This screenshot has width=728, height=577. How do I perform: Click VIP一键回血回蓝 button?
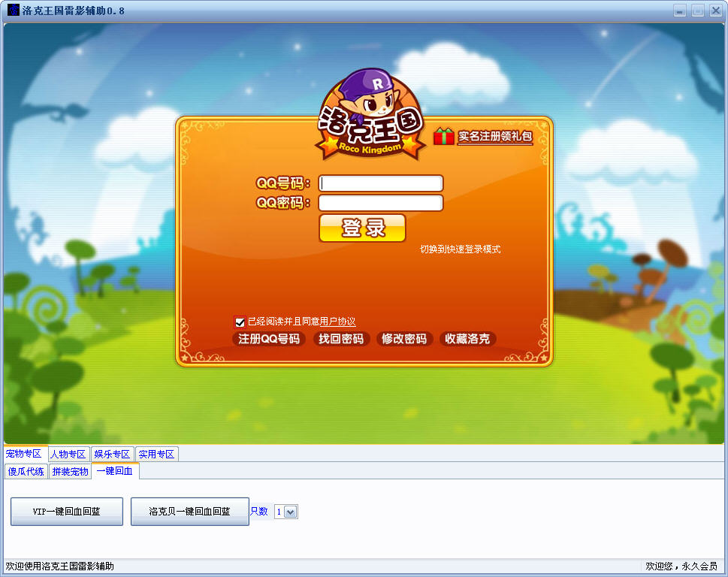point(67,512)
